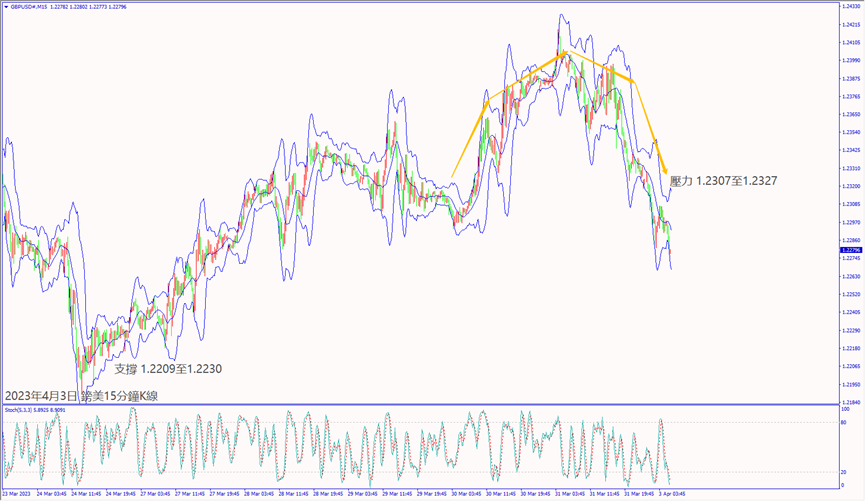The height and width of the screenshot is (501, 865).
Task: Click the start of the orange trend line
Action: [452, 177]
